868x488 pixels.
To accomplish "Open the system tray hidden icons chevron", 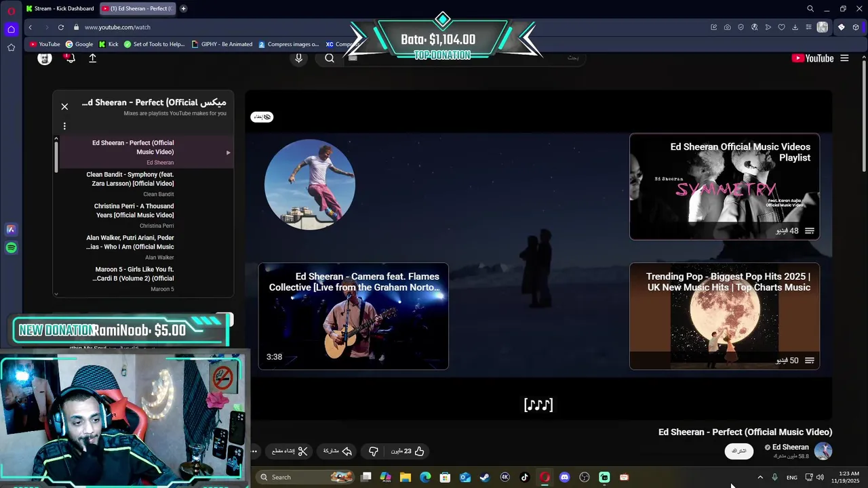I will [760, 477].
